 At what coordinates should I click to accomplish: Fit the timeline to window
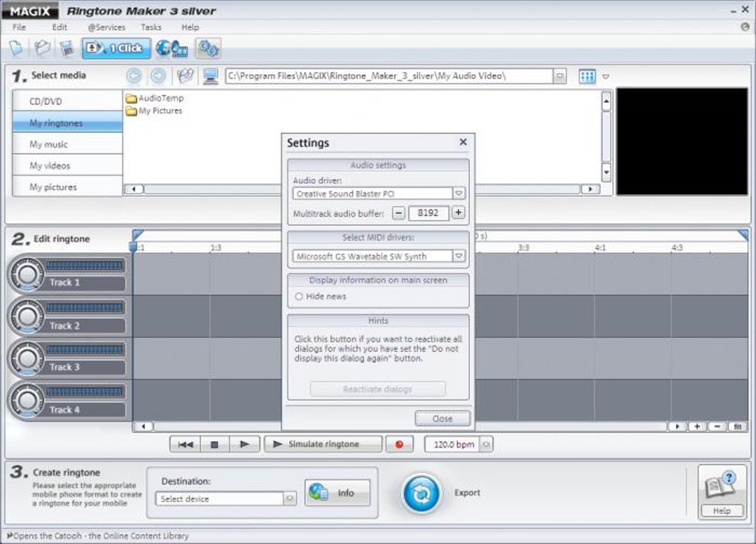737,426
